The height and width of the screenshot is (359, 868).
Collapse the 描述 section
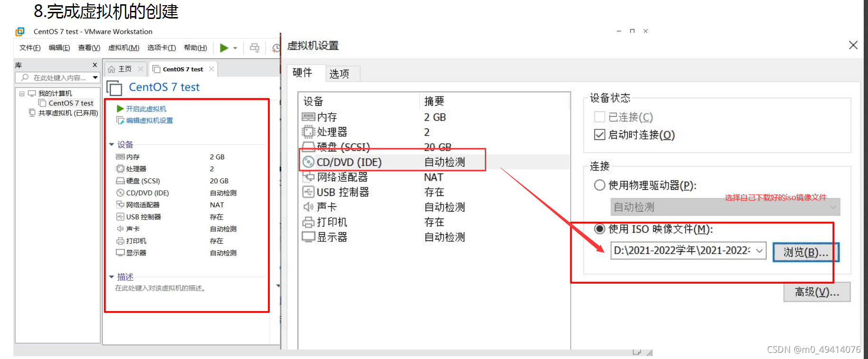click(112, 276)
